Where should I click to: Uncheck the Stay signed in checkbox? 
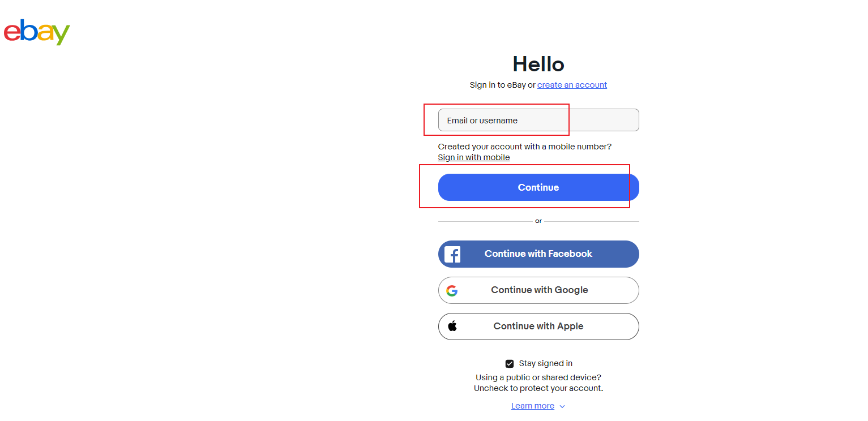pos(510,364)
